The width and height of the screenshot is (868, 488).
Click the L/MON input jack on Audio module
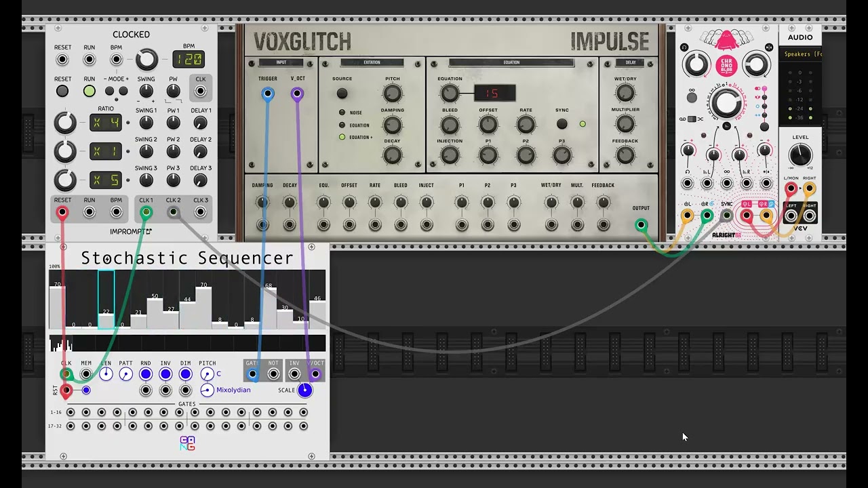pyautogui.click(x=791, y=189)
